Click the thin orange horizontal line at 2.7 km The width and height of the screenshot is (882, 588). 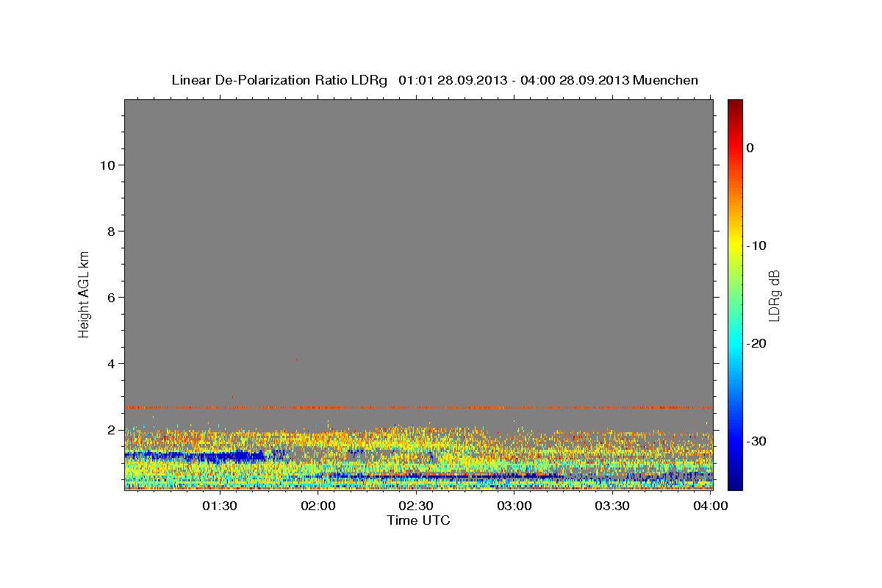(x=418, y=407)
